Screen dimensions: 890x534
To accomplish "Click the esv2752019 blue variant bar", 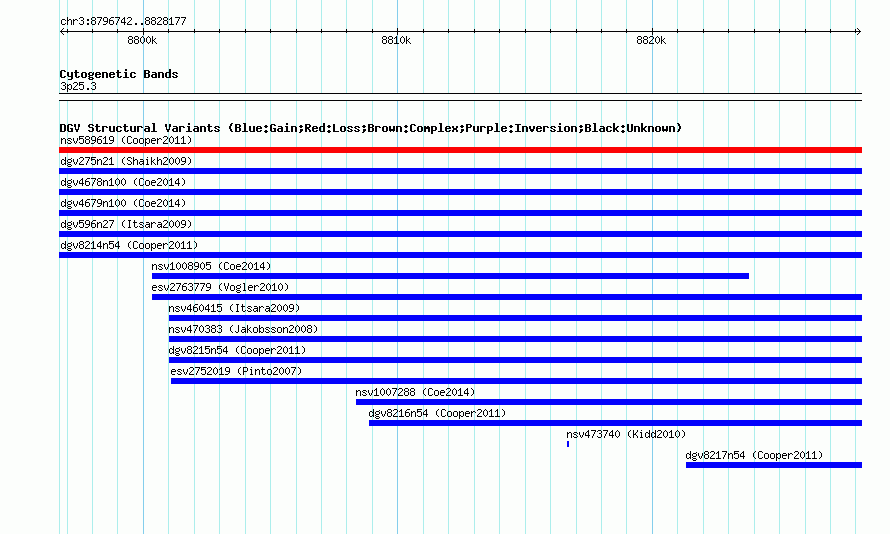I will (517, 381).
